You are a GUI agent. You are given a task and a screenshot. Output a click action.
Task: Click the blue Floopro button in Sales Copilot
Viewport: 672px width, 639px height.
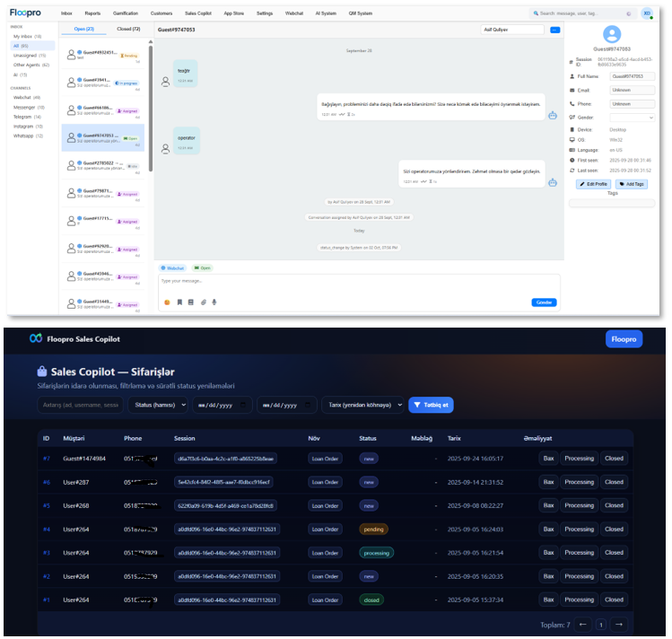(624, 339)
